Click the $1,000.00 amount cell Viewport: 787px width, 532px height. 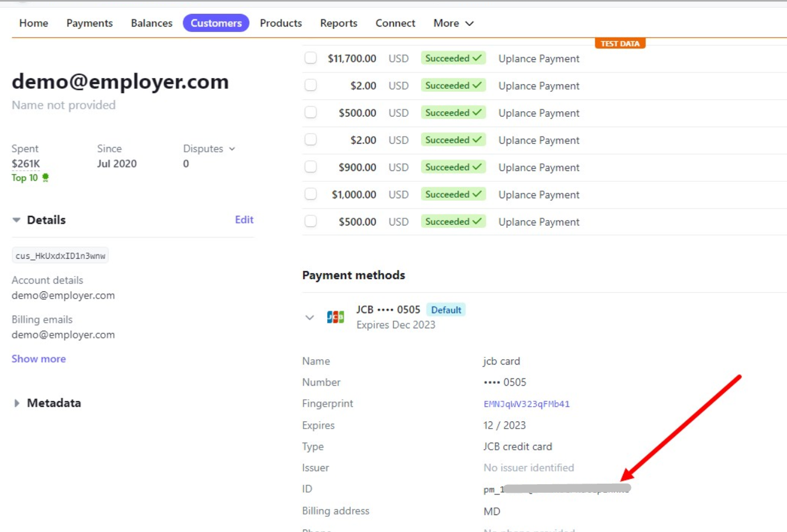coord(354,195)
